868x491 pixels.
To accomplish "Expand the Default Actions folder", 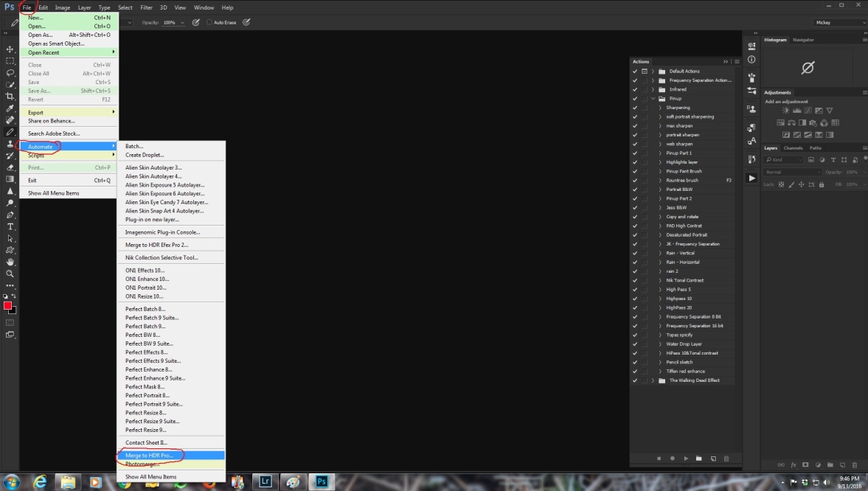I will click(x=653, y=72).
